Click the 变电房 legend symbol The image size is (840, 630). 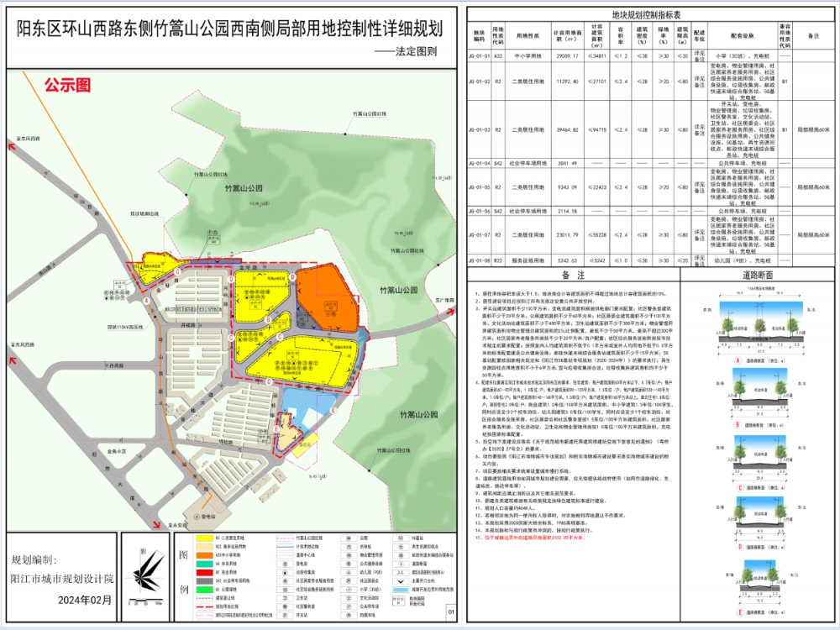[285, 564]
